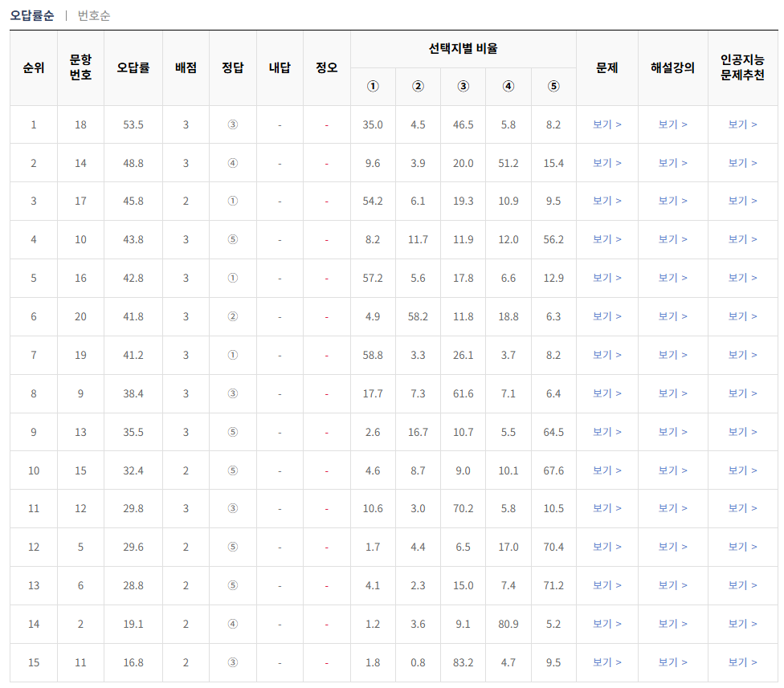This screenshot has width=784, height=688.
Task: Open 해설강의 보기 for question 5
Action: [x=671, y=548]
